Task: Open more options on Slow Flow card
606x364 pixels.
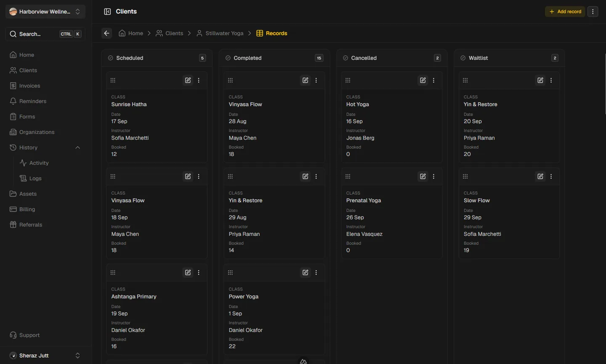Action: 551,177
